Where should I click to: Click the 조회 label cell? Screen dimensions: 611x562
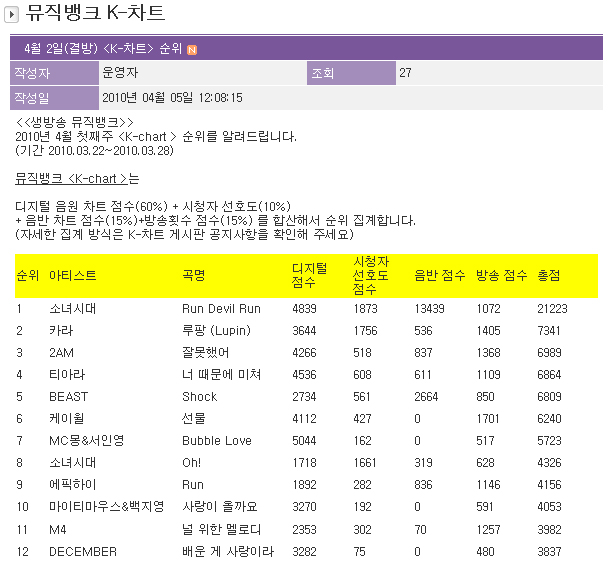(x=351, y=73)
